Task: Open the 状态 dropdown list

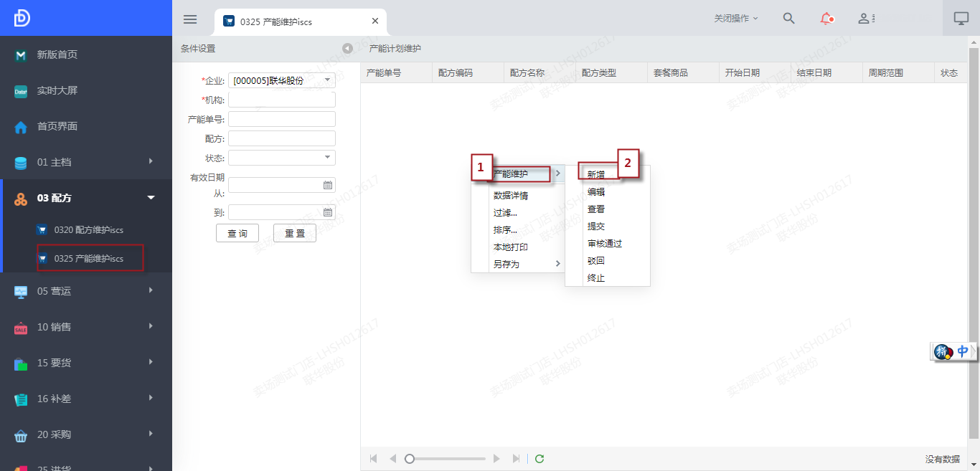Action: pyautogui.click(x=327, y=158)
